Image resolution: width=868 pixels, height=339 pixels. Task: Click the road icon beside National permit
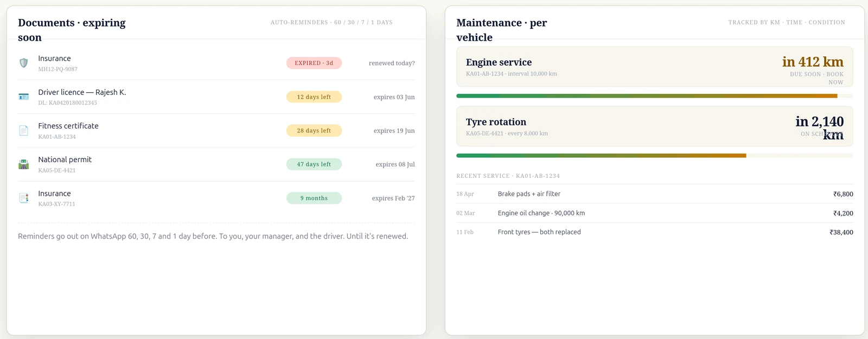pyautogui.click(x=24, y=164)
